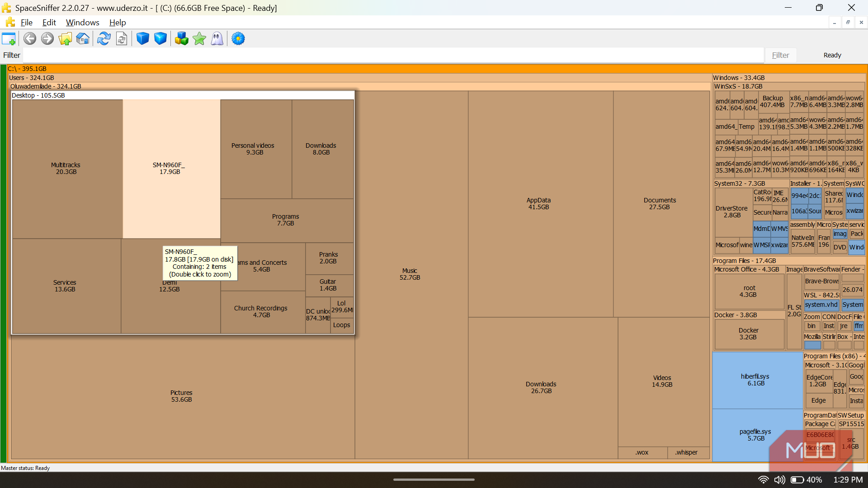Select the Lol 299.6MB block

[x=342, y=307]
